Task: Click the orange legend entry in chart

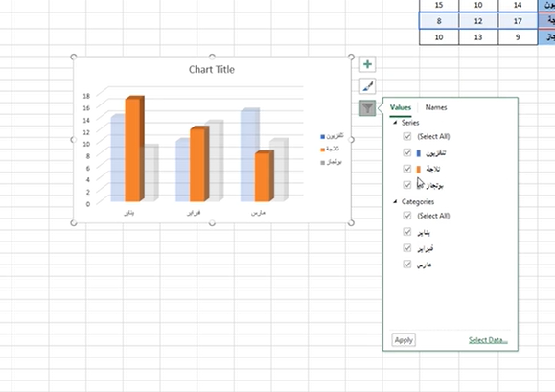Action: 330,149
